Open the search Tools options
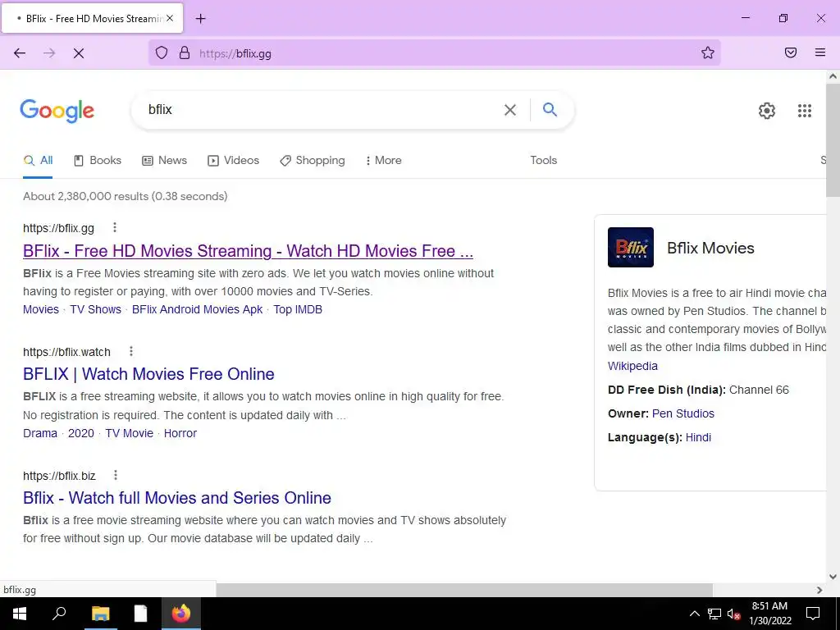 (543, 160)
